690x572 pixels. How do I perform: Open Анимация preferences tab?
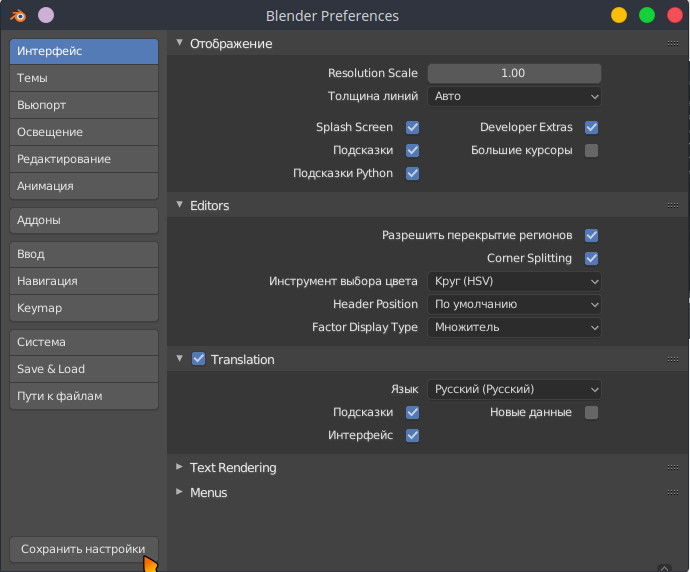point(84,186)
